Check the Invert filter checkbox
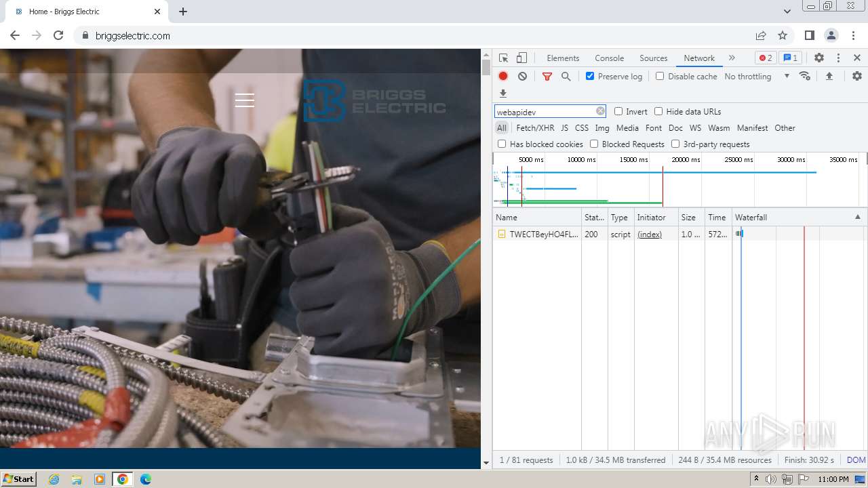 [x=618, y=111]
